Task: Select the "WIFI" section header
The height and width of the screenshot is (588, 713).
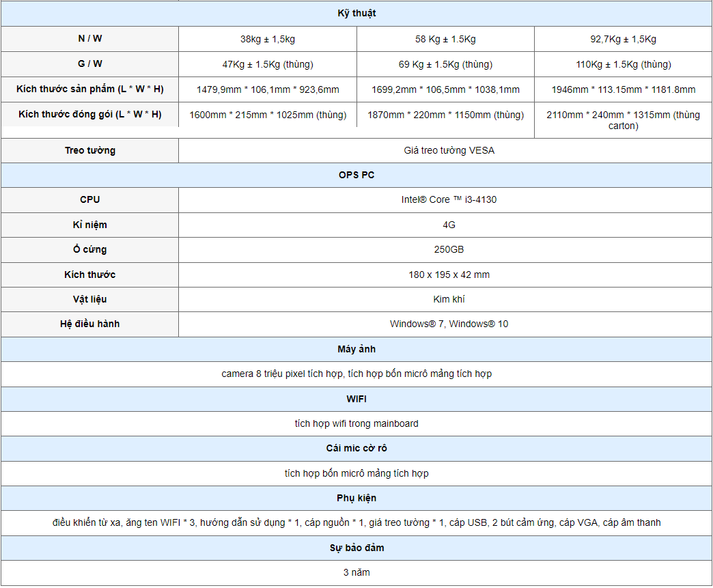Action: click(x=356, y=399)
